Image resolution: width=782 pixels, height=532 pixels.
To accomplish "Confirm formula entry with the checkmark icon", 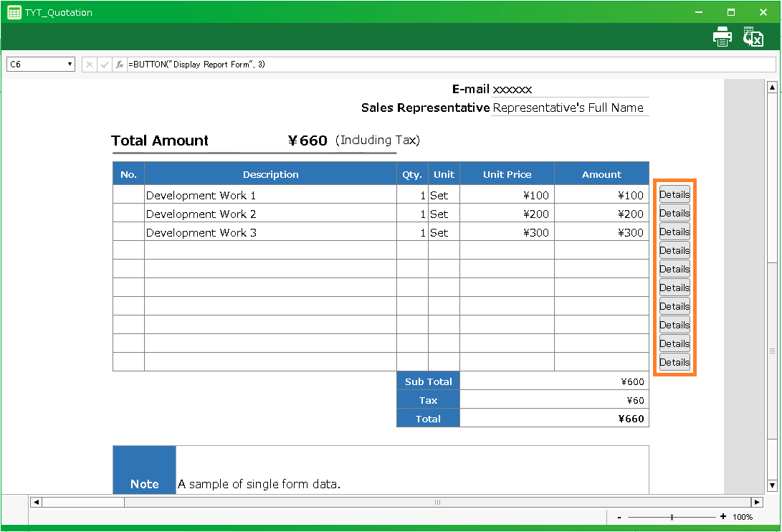I will [x=104, y=65].
